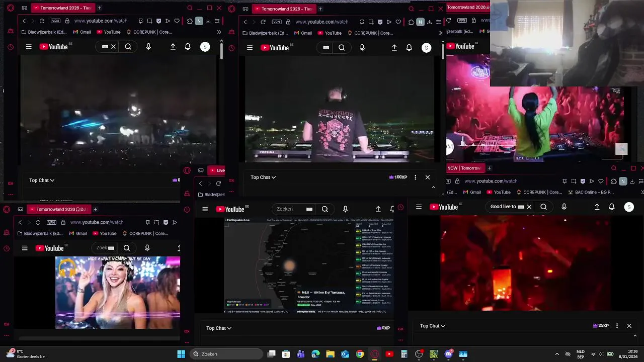Show hidden bookmarks in laser-show video window
This screenshot has height=362, width=644.
219,32
